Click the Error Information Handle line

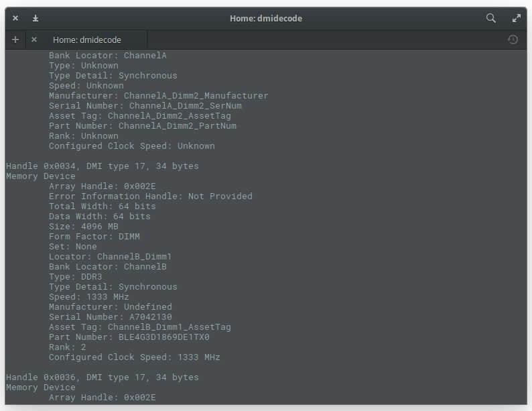pyautogui.click(x=151, y=196)
